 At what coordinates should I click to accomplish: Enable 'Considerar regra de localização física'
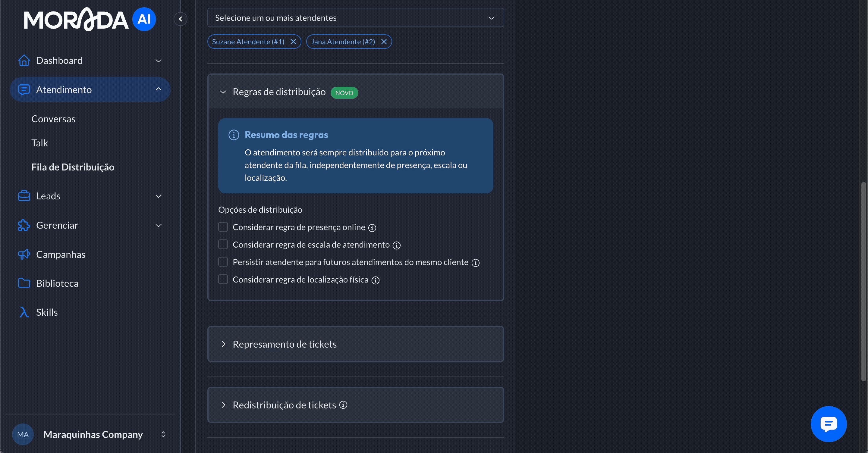pyautogui.click(x=223, y=279)
